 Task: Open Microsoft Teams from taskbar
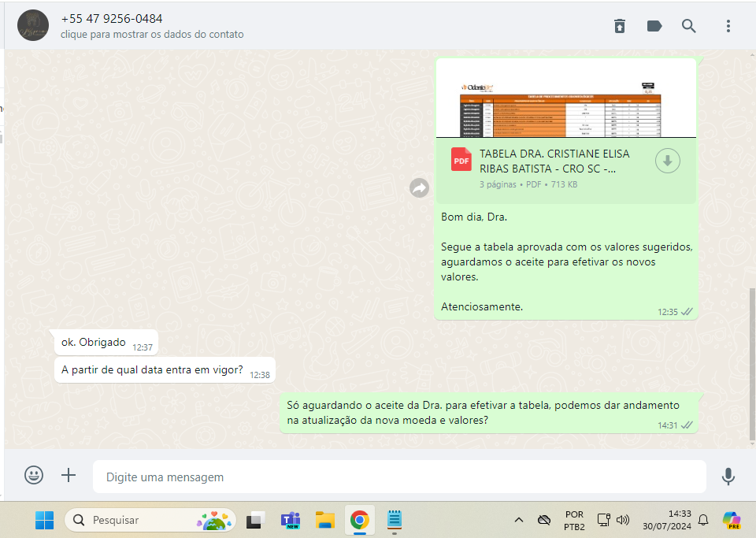[291, 520]
